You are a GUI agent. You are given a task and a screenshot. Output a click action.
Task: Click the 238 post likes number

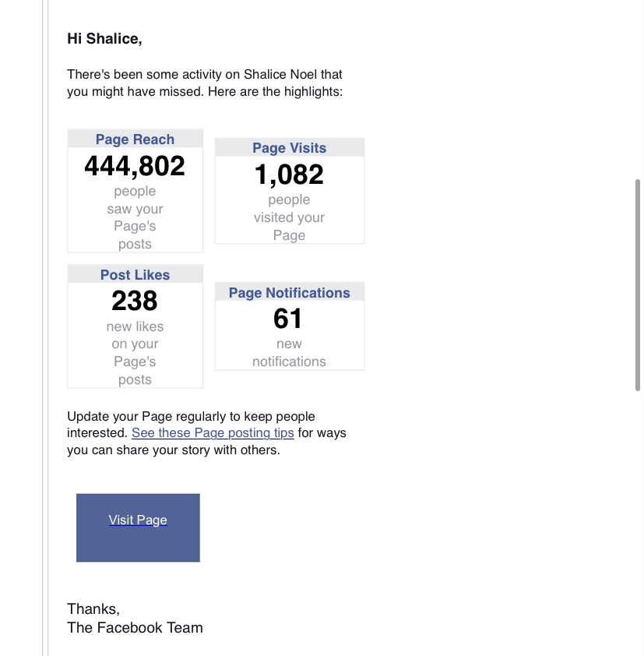pos(135,301)
